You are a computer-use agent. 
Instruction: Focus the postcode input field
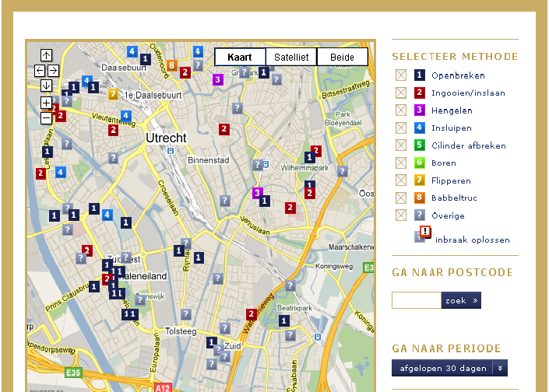[417, 300]
